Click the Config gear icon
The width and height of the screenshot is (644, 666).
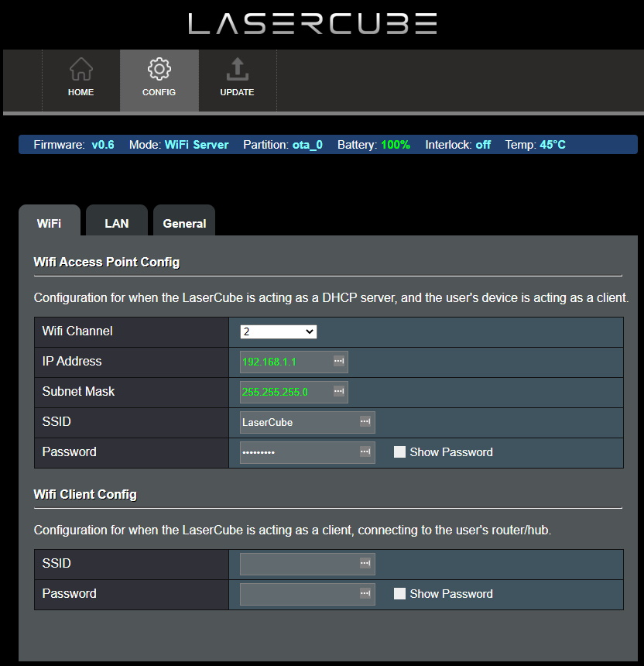coord(159,69)
